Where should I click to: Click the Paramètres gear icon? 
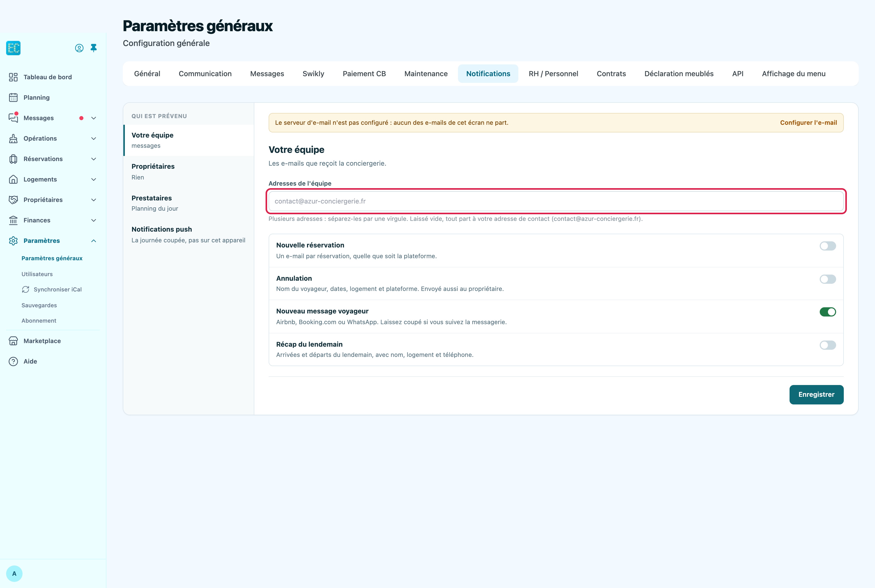[13, 241]
